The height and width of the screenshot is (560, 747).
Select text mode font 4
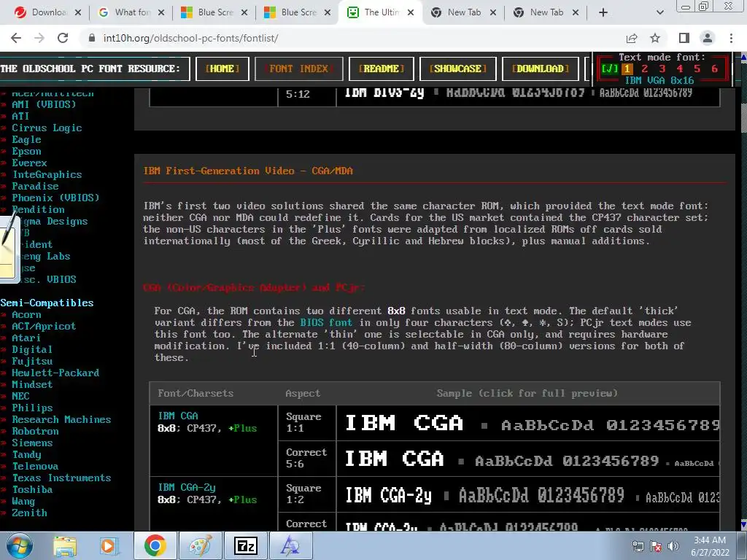680,69
